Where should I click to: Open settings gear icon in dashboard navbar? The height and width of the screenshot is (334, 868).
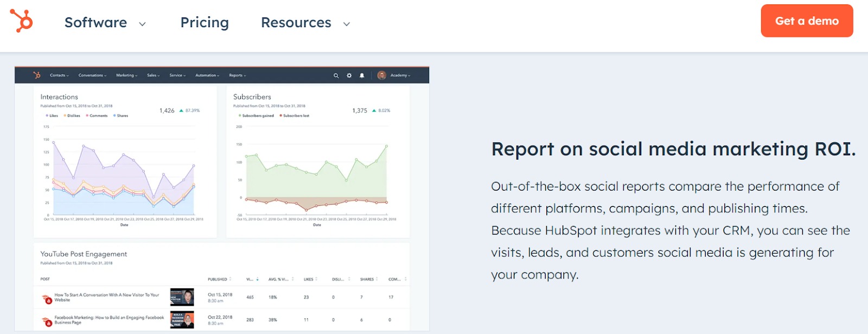[349, 75]
